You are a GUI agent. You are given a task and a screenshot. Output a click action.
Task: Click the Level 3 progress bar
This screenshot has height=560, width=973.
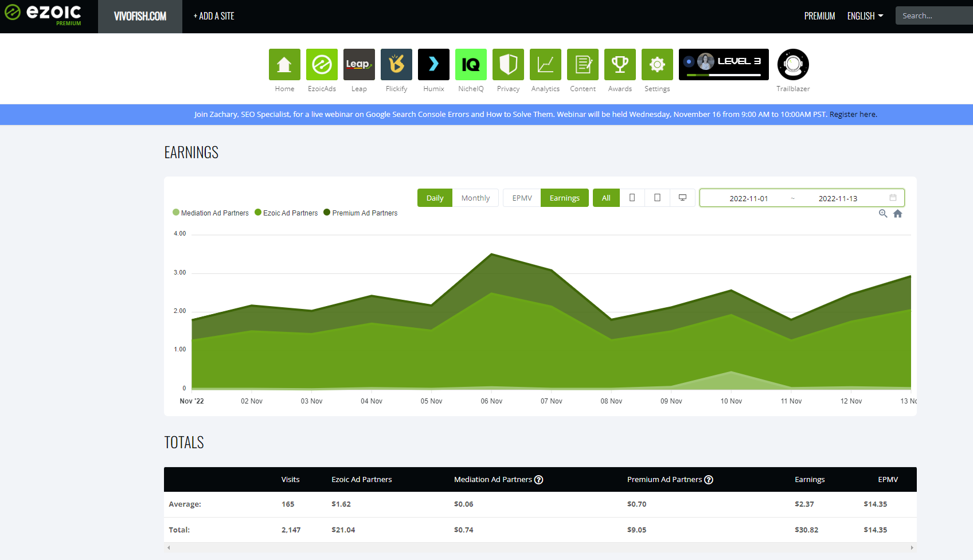(x=724, y=75)
